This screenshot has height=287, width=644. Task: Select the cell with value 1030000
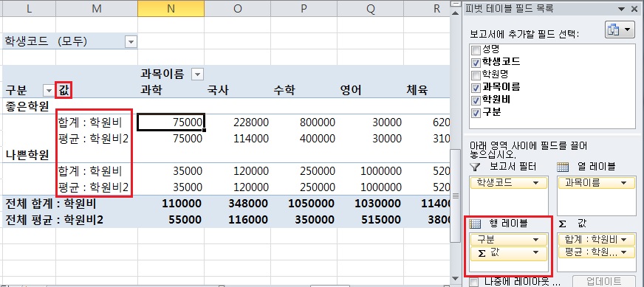click(371, 204)
